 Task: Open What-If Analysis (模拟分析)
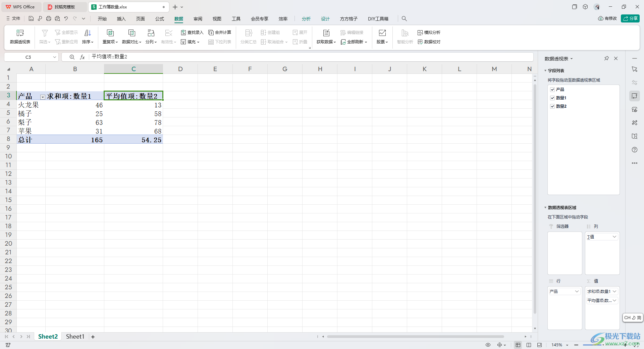tap(429, 33)
